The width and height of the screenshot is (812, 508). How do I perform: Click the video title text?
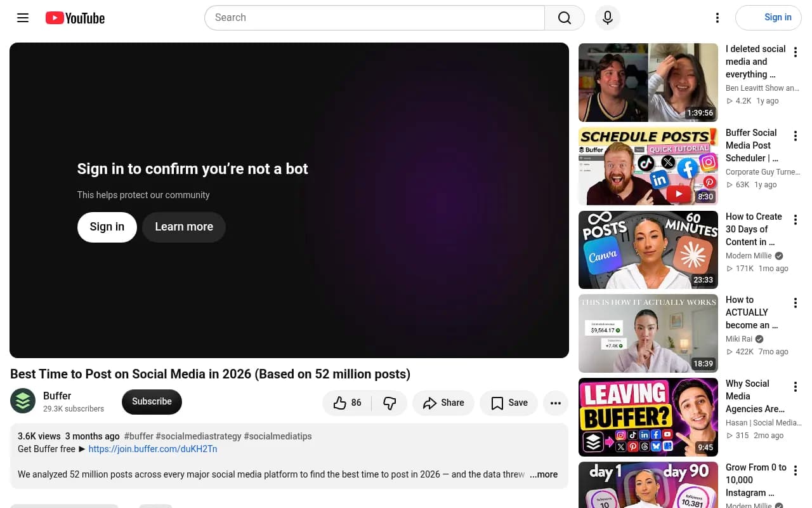pos(210,374)
